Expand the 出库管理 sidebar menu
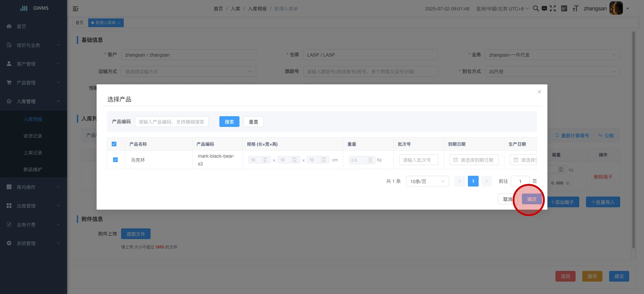This screenshot has height=294, width=644. tap(33, 206)
